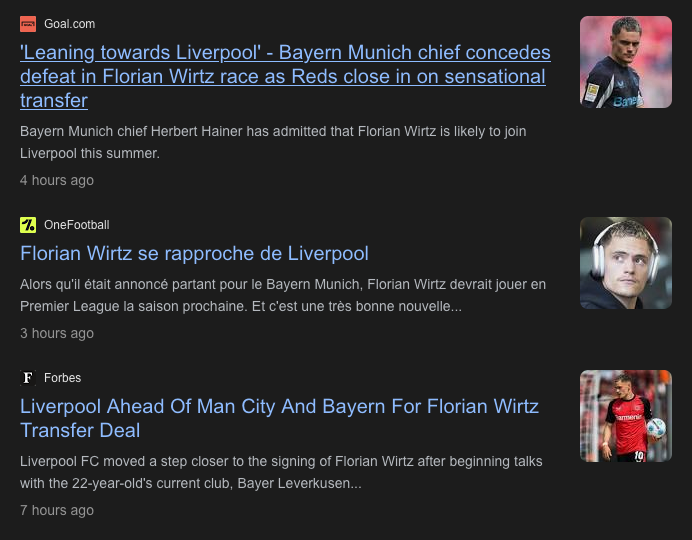The image size is (692, 540).
Task: Click the OneFootball source name
Action: tap(76, 225)
